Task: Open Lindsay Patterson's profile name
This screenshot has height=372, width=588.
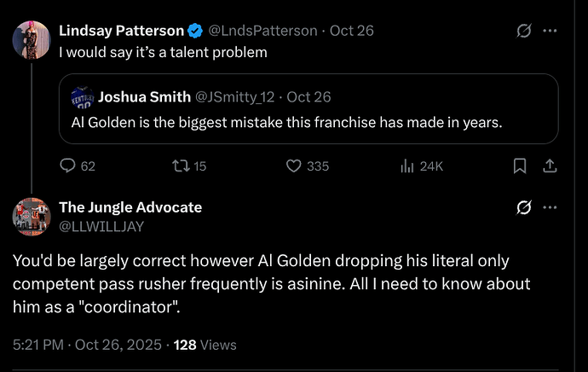Action: pyautogui.click(x=121, y=31)
